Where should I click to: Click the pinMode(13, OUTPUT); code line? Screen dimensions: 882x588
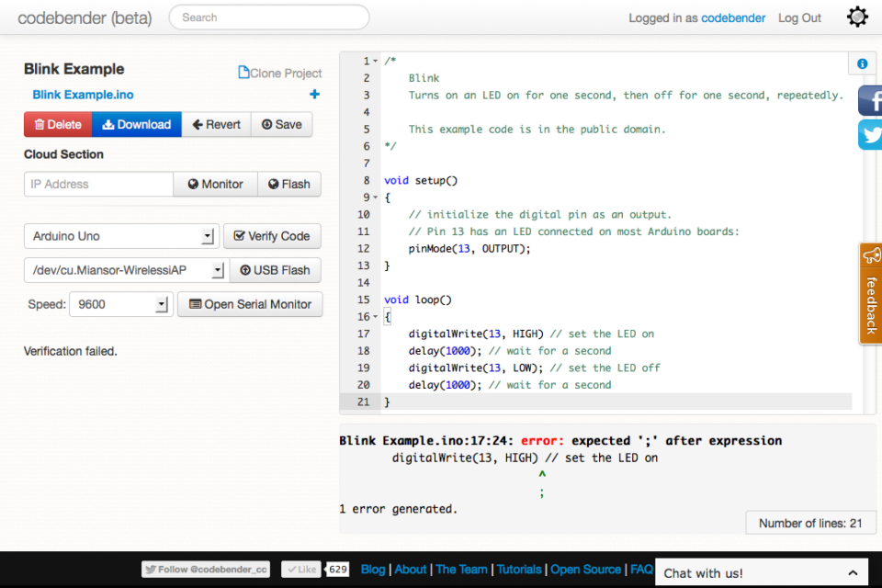pos(469,249)
